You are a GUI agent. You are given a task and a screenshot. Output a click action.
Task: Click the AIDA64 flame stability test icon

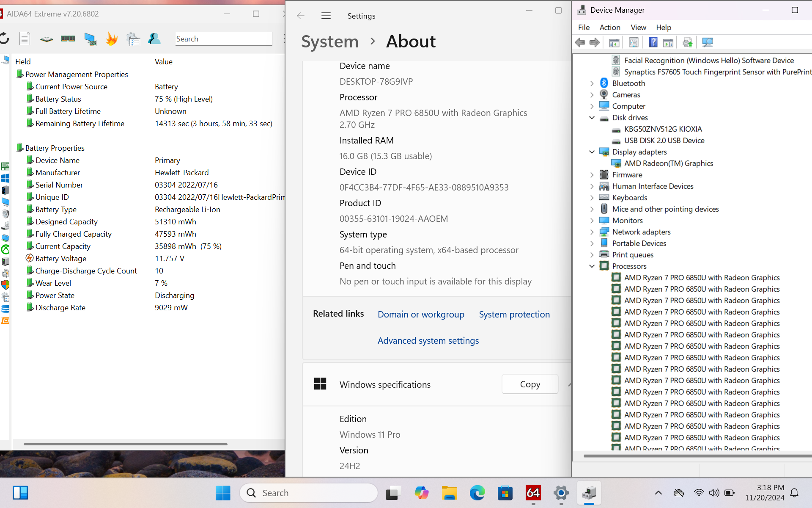[112, 39]
